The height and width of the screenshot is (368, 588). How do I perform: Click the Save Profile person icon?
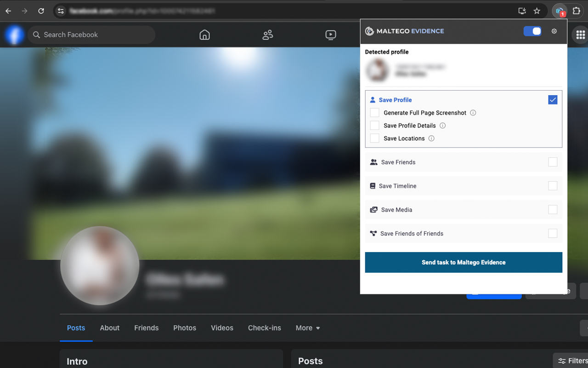[372, 100]
